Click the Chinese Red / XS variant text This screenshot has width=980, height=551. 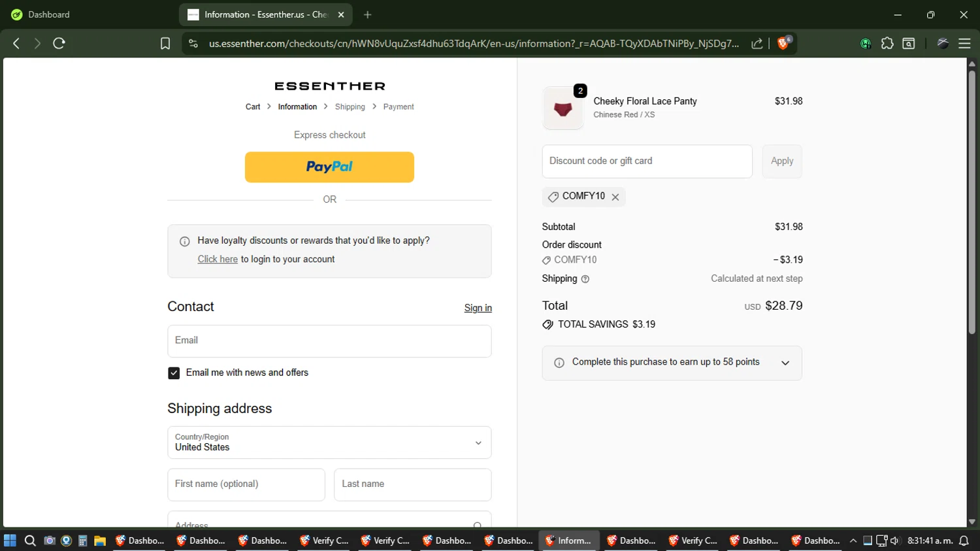[x=624, y=115]
